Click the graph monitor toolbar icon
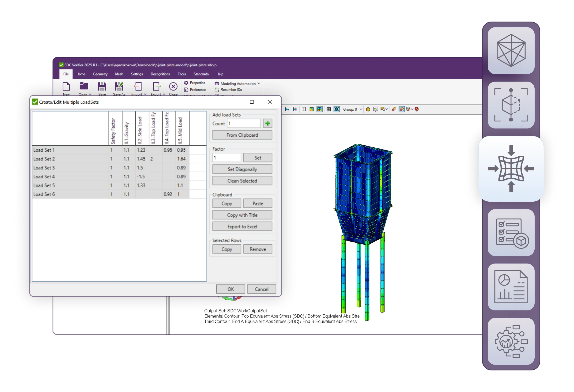This screenshot has height=392, width=574. click(375, 109)
